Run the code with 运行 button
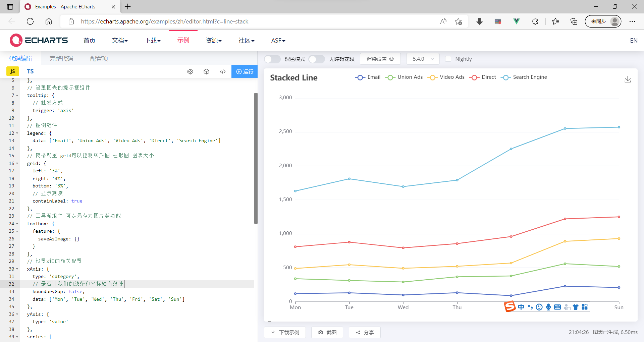Screen dimensions: 644x342 tap(245, 71)
